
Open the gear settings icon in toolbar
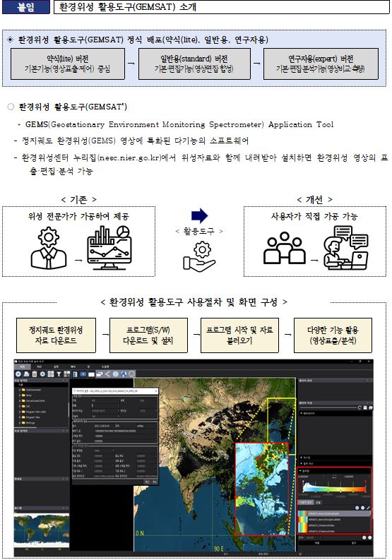(42, 374)
